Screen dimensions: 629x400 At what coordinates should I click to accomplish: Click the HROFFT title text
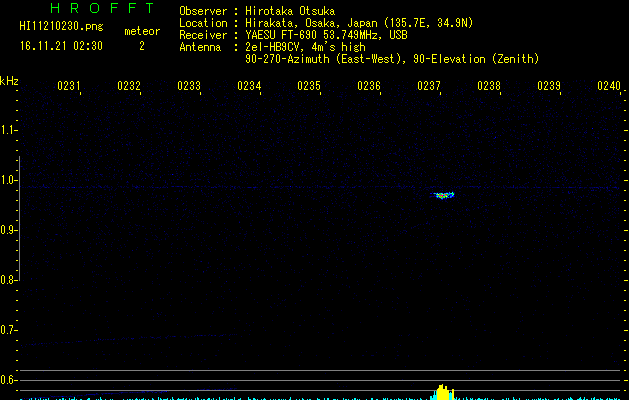[103, 8]
